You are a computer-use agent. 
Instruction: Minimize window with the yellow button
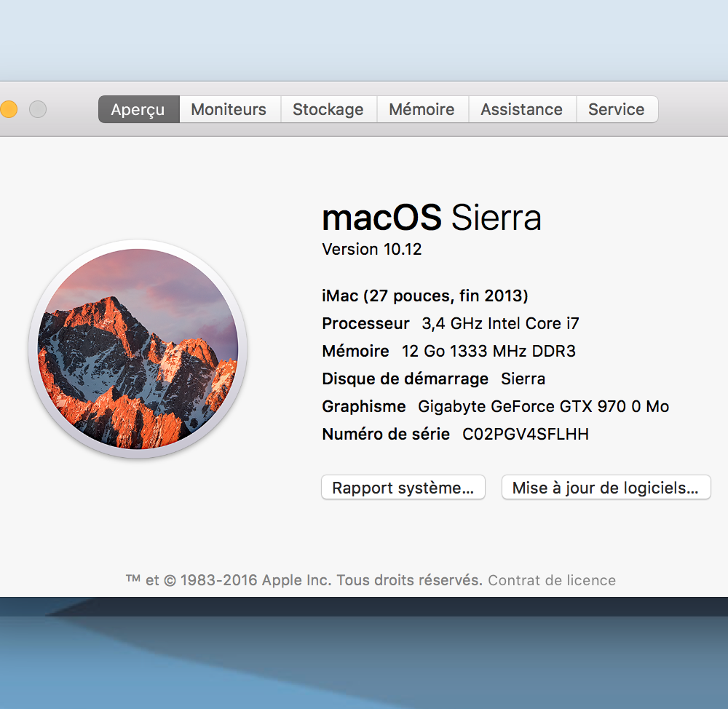tap(8, 110)
